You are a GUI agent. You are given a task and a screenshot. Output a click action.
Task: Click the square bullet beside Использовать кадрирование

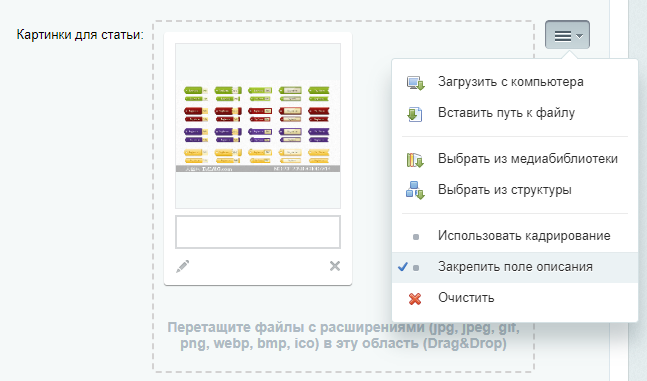pos(416,237)
